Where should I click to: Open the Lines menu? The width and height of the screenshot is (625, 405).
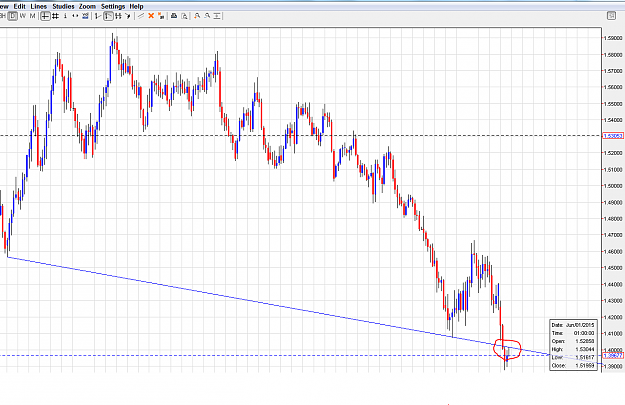point(39,6)
